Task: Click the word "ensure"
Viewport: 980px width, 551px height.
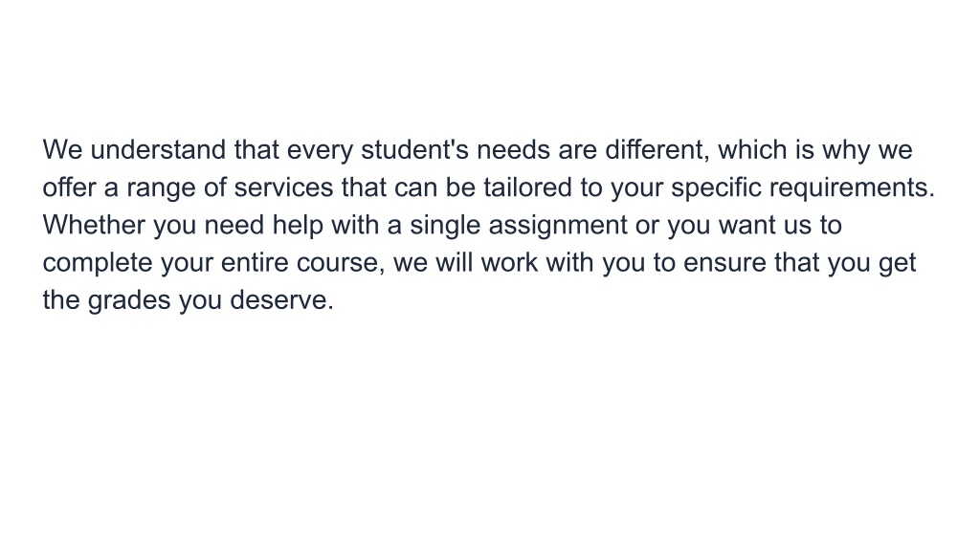Action: [725, 264]
